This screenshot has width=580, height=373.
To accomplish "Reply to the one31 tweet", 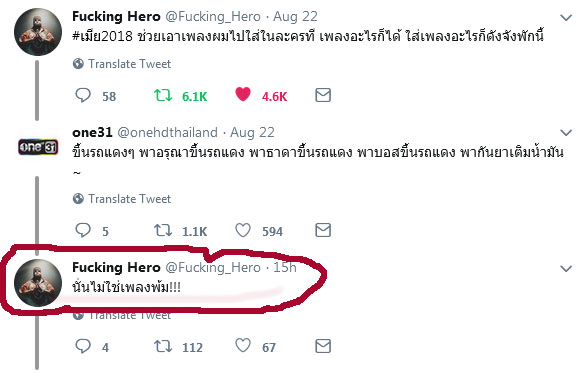I will pos(83,230).
